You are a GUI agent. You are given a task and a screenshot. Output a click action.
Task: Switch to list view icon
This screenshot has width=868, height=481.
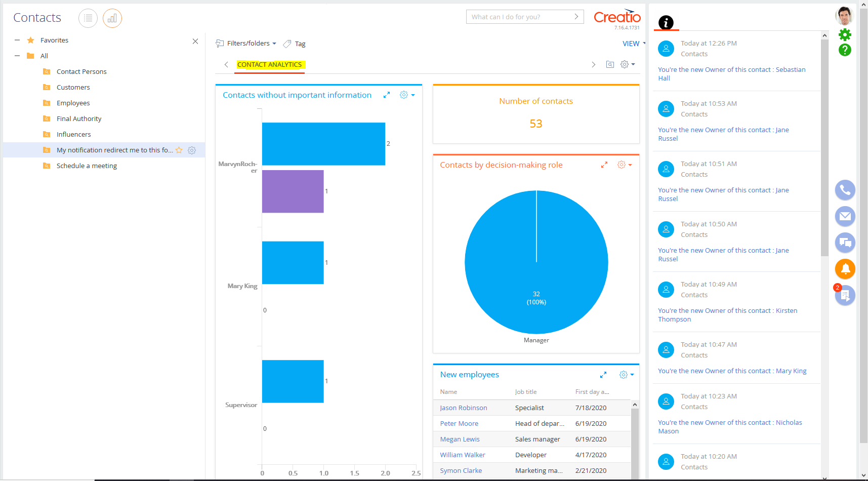pyautogui.click(x=88, y=18)
